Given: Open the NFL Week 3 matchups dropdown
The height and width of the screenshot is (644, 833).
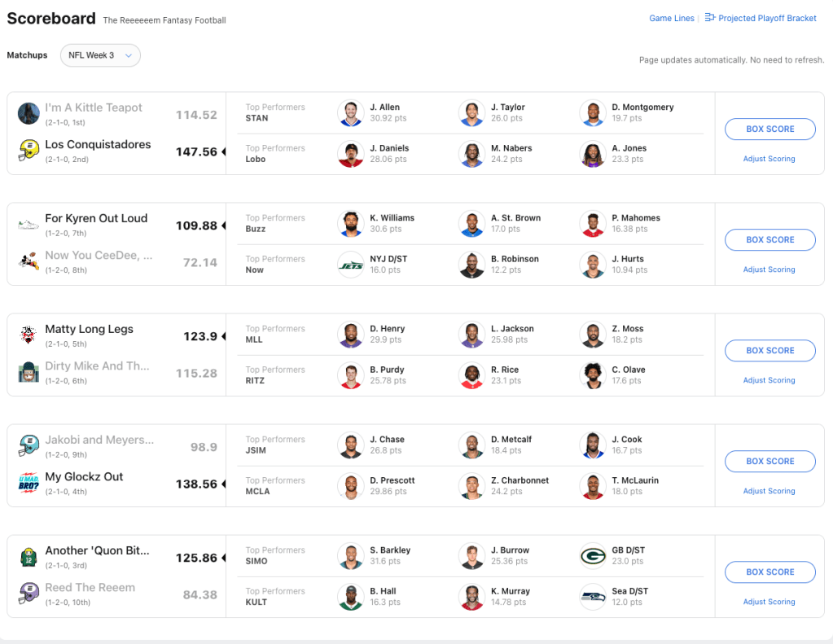Looking at the screenshot, I should point(99,55).
